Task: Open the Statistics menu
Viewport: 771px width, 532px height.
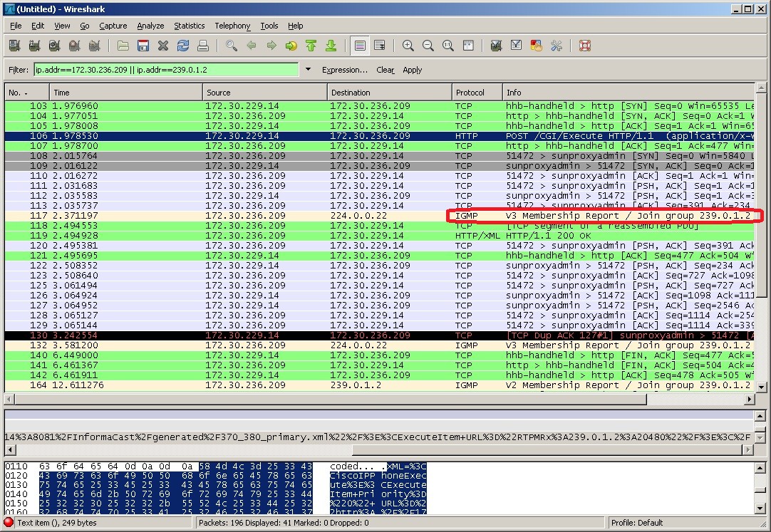Action: (189, 26)
